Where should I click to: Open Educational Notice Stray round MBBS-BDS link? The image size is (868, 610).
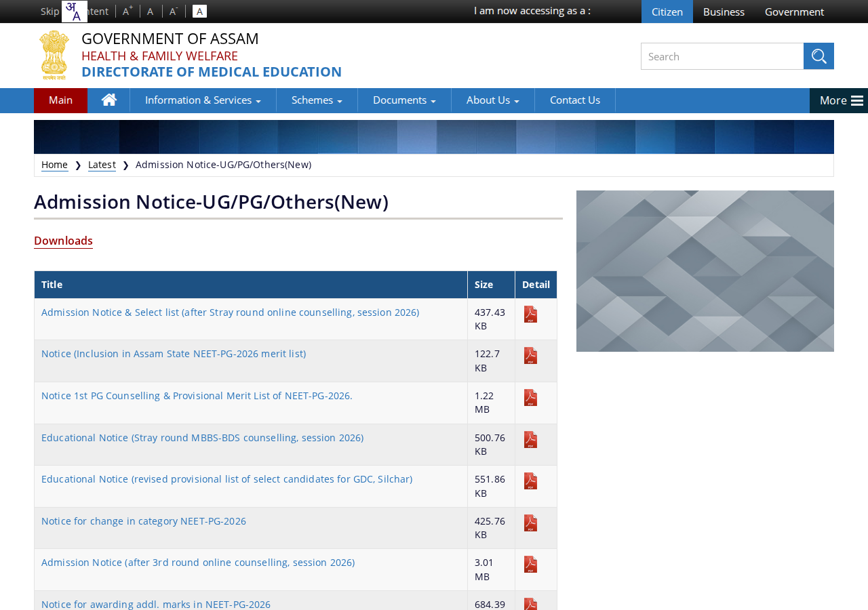click(x=202, y=438)
